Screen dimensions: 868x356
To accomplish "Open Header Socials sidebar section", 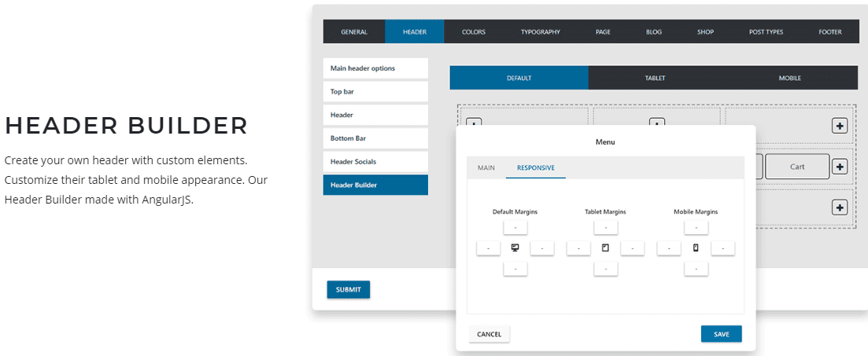I will pyautogui.click(x=376, y=161).
